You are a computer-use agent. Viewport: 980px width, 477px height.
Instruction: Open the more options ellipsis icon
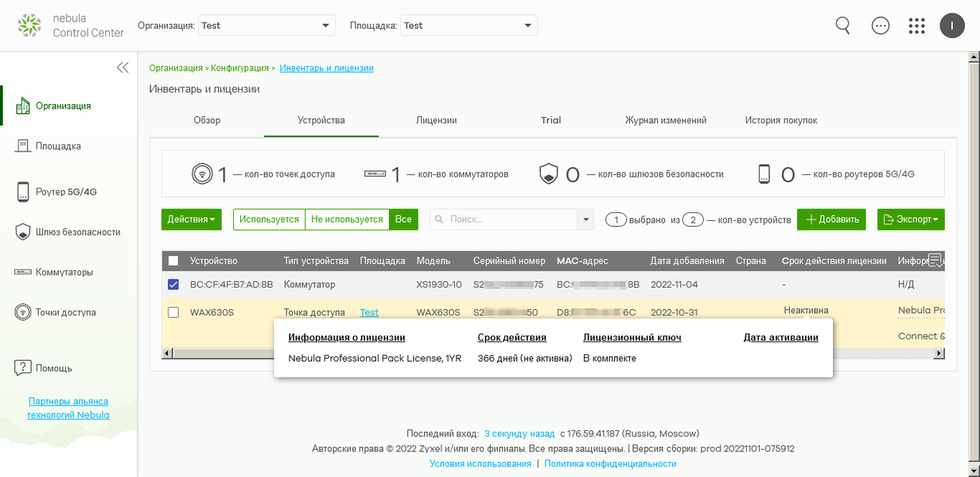[881, 25]
